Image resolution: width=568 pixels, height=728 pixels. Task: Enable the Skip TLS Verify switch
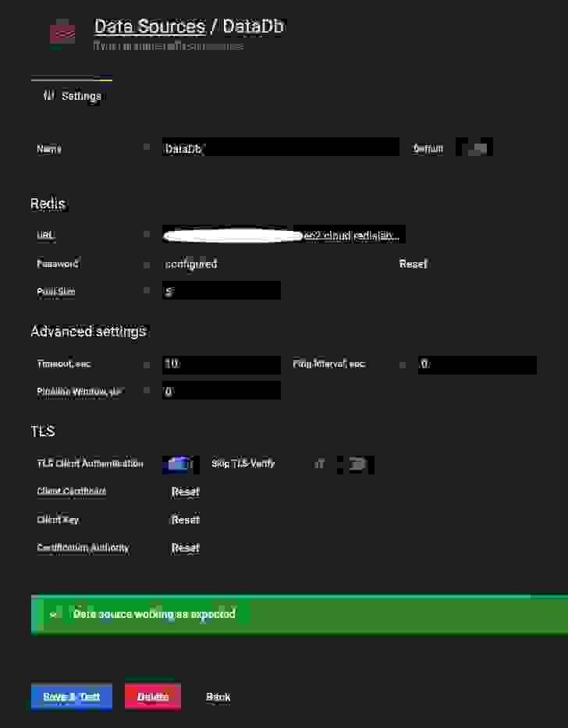coord(357,464)
